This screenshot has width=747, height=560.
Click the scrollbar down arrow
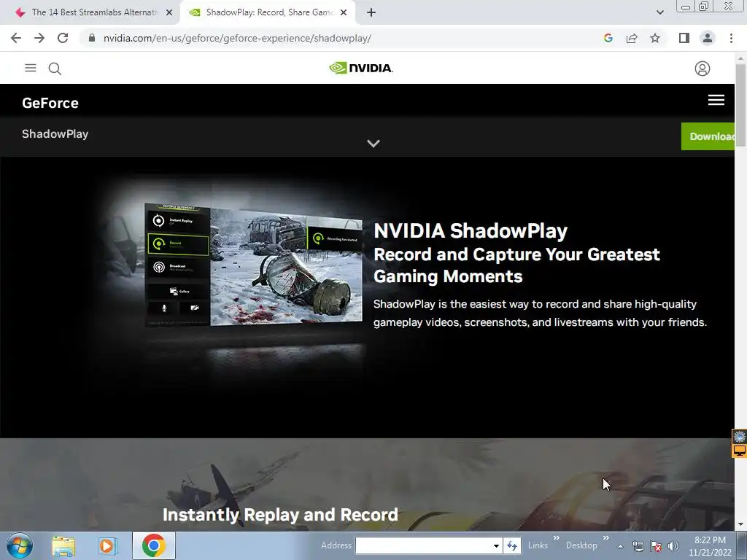740,524
